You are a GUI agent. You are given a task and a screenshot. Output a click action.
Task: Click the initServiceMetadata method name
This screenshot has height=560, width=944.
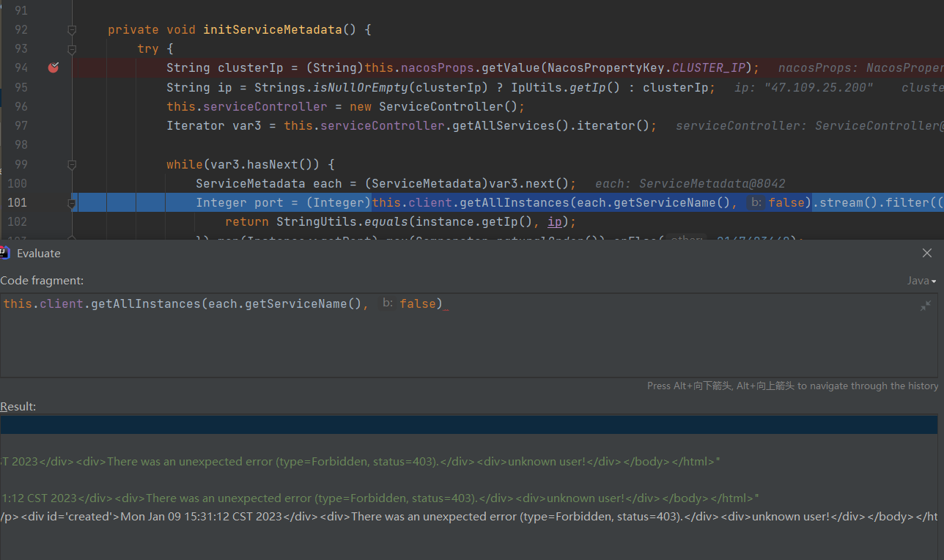tap(272, 30)
